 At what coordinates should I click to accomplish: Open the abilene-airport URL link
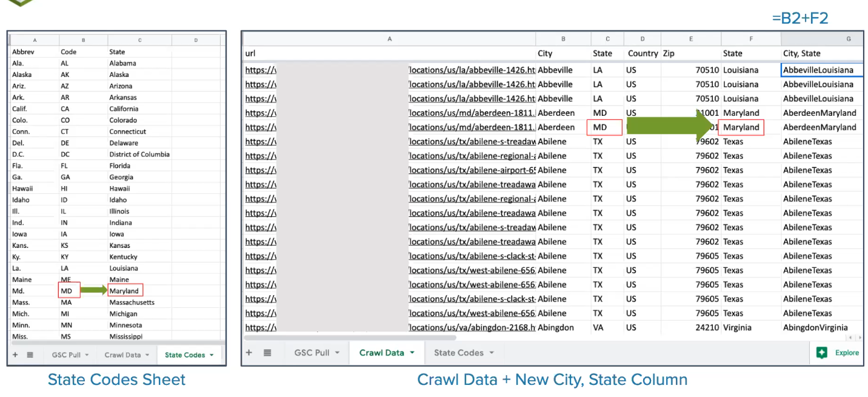coord(472,170)
